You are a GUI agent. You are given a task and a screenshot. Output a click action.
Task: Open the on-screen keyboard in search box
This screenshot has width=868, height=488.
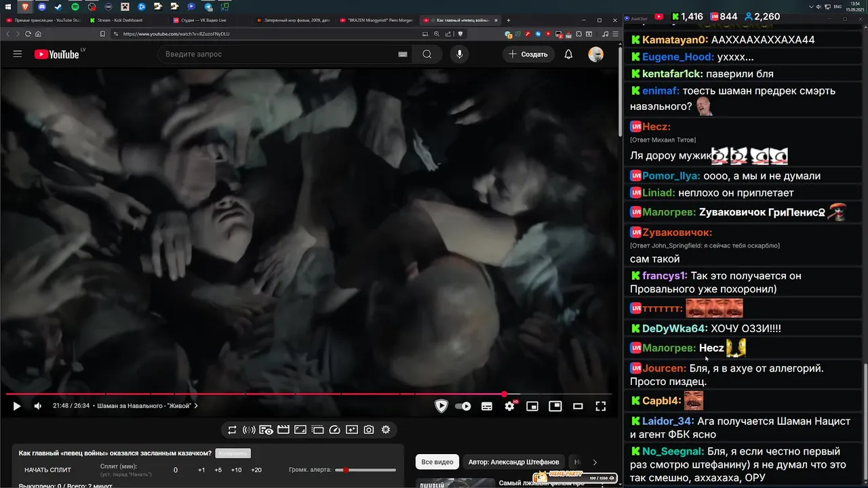(x=403, y=54)
